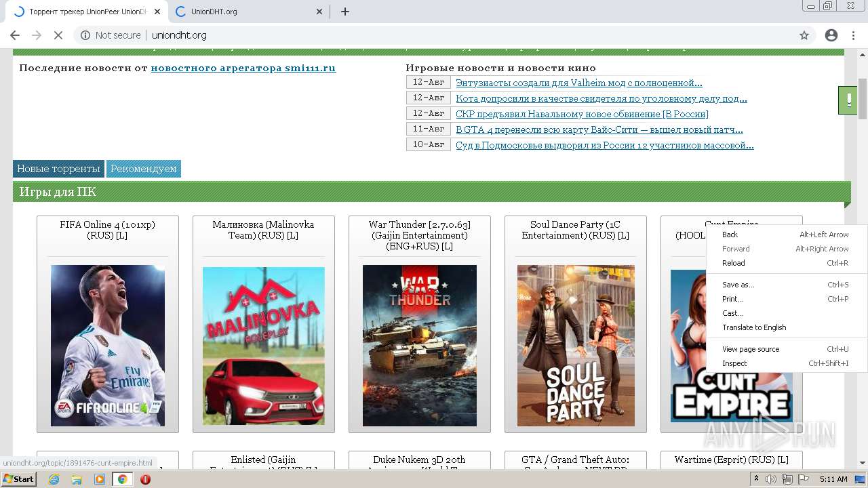Open Valheim mod news link
The height and width of the screenshot is (488, 868).
tap(579, 83)
